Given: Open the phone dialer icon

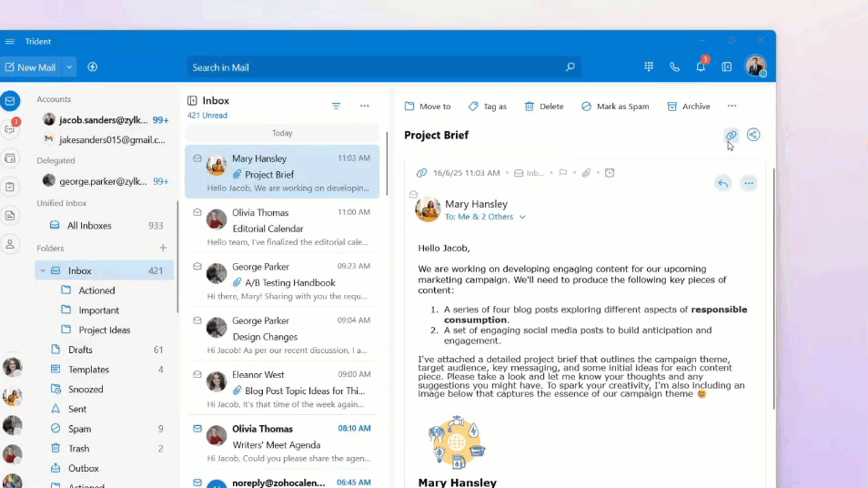Looking at the screenshot, I should [x=674, y=67].
